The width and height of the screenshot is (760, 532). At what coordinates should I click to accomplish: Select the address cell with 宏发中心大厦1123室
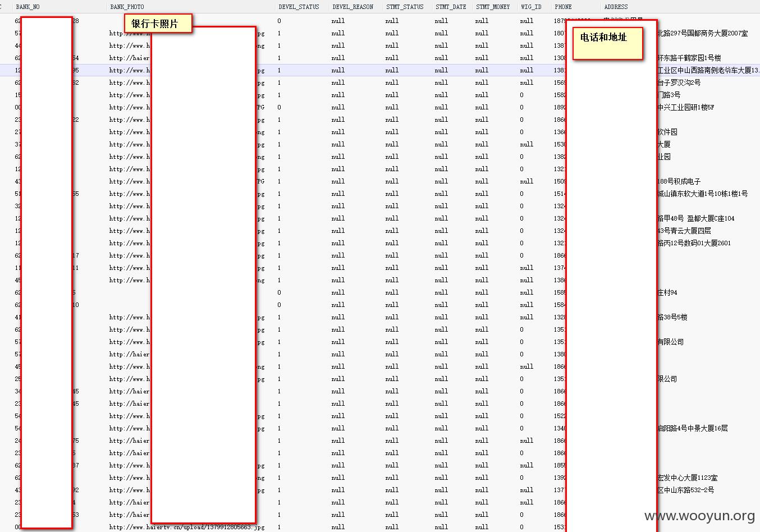click(687, 478)
